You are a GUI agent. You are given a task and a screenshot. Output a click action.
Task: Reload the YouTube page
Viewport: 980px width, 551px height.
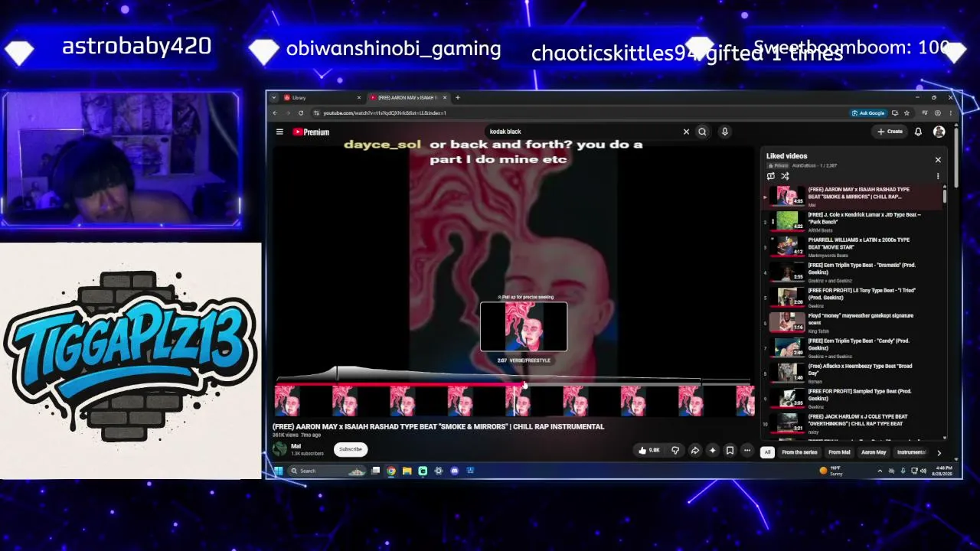pos(301,112)
